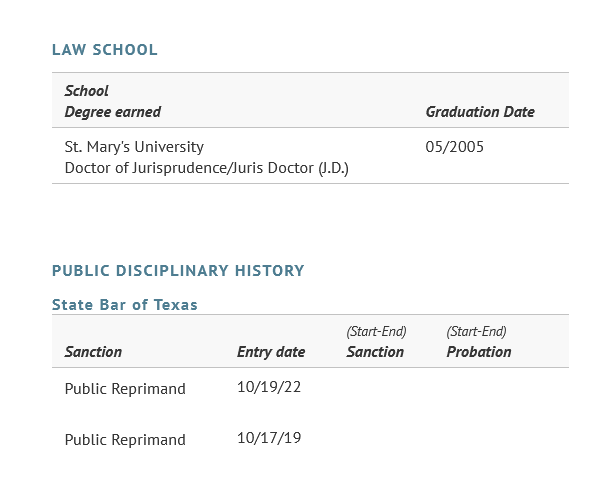Click the Doctor of Jurisprudence degree text
Image resolution: width=598 pixels, height=487 pixels.
point(206,168)
